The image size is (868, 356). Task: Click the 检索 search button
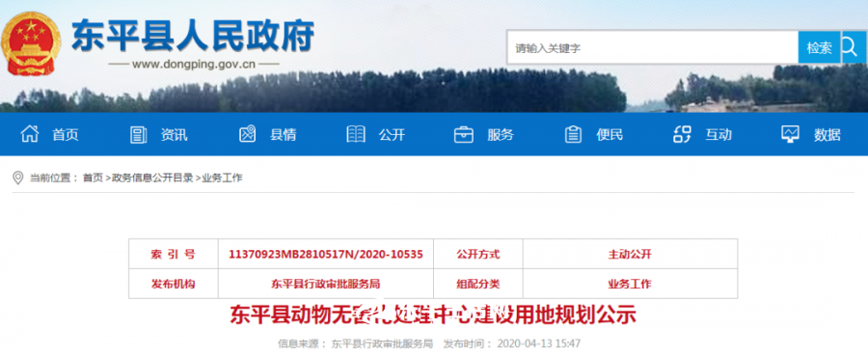[819, 47]
